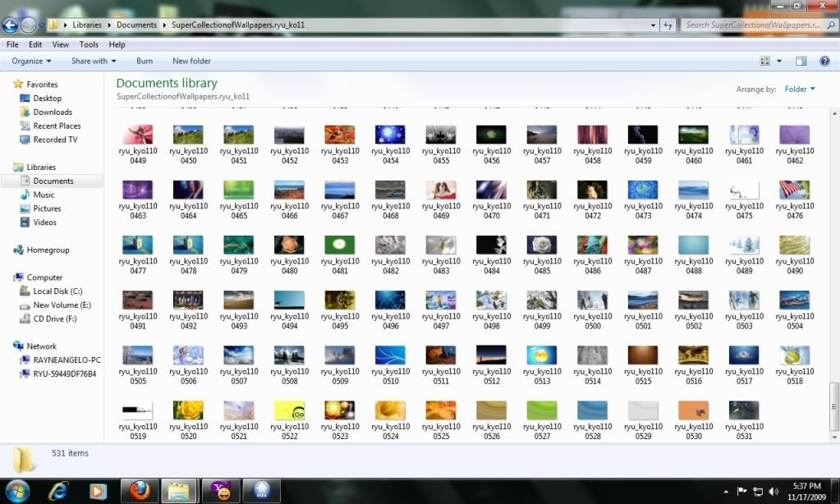Expand the Share with dropdown

(94, 61)
